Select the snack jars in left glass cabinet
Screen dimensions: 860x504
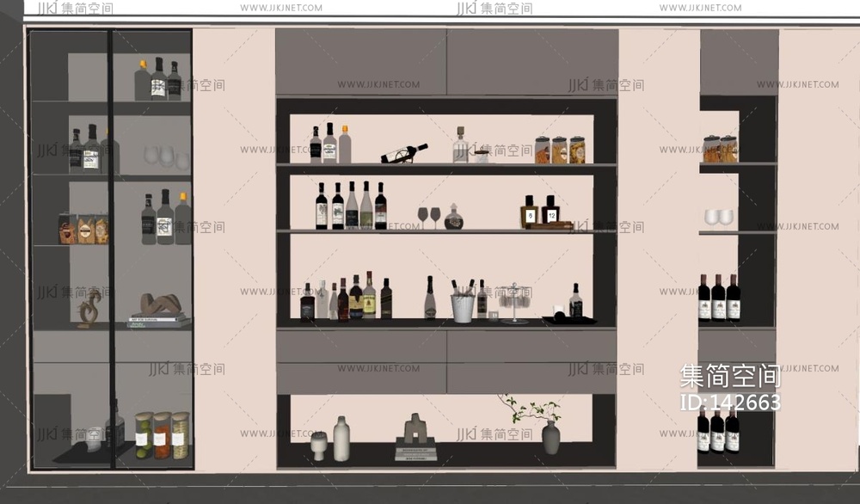pyautogui.click(x=83, y=229)
